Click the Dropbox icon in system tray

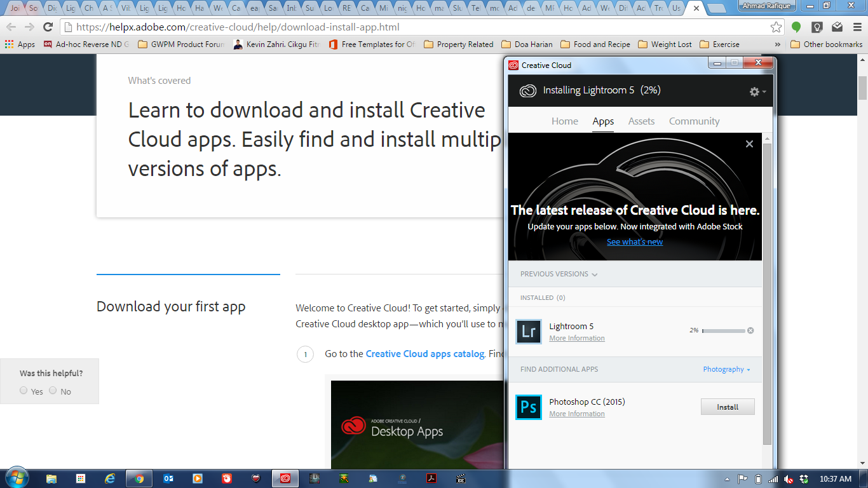click(804, 479)
